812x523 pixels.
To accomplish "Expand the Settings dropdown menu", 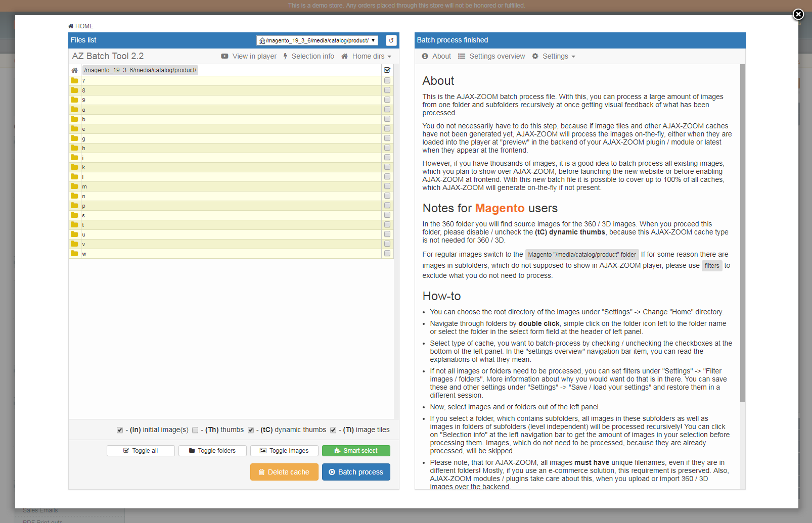I will point(554,56).
